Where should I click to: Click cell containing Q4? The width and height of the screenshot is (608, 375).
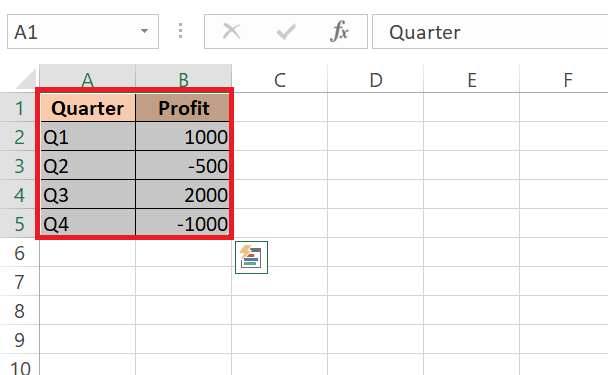pos(88,223)
